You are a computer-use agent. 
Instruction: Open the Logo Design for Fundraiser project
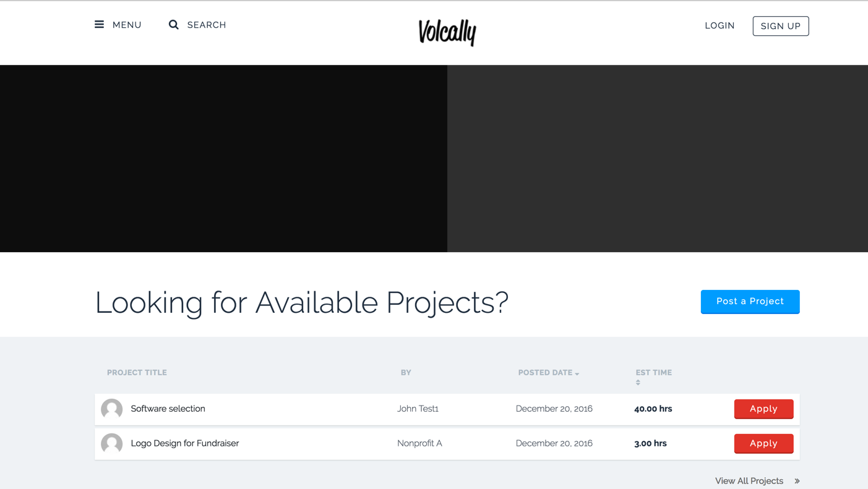tap(184, 443)
